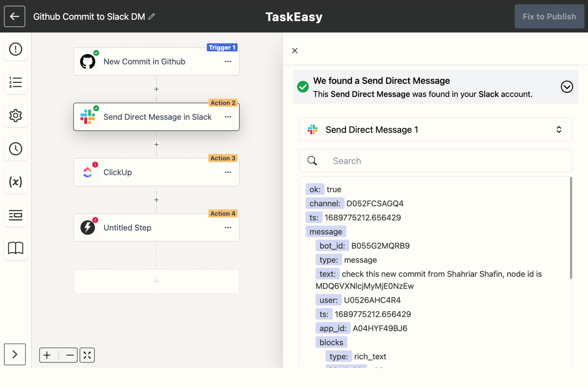This screenshot has height=387, width=588.
Task: Click value B055G2MQRB9
Action: coord(380,246)
